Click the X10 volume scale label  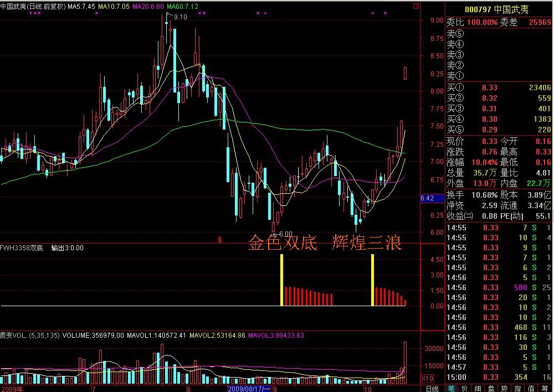point(428,377)
